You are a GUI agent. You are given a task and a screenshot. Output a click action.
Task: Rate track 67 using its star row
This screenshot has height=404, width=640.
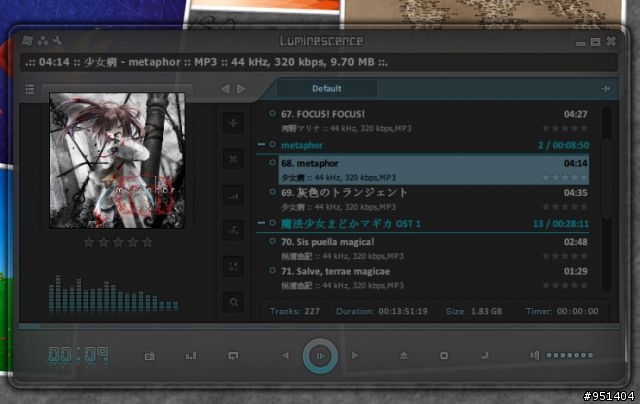click(x=565, y=128)
